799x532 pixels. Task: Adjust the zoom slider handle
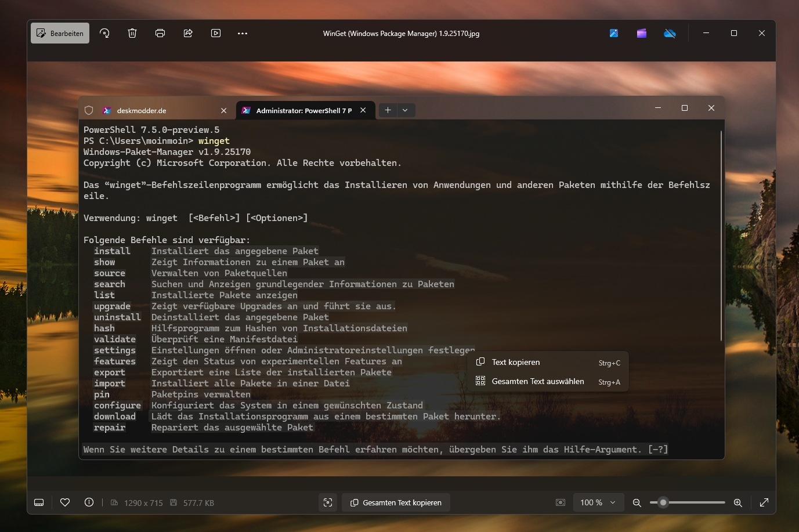663,502
